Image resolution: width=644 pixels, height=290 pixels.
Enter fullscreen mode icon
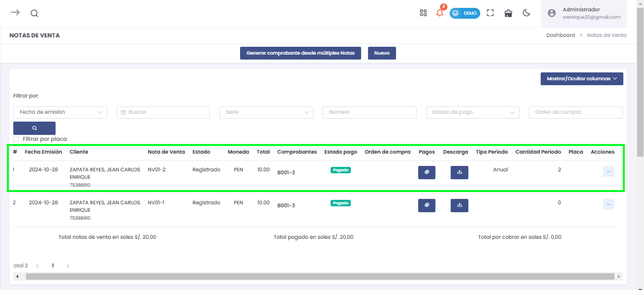click(490, 13)
